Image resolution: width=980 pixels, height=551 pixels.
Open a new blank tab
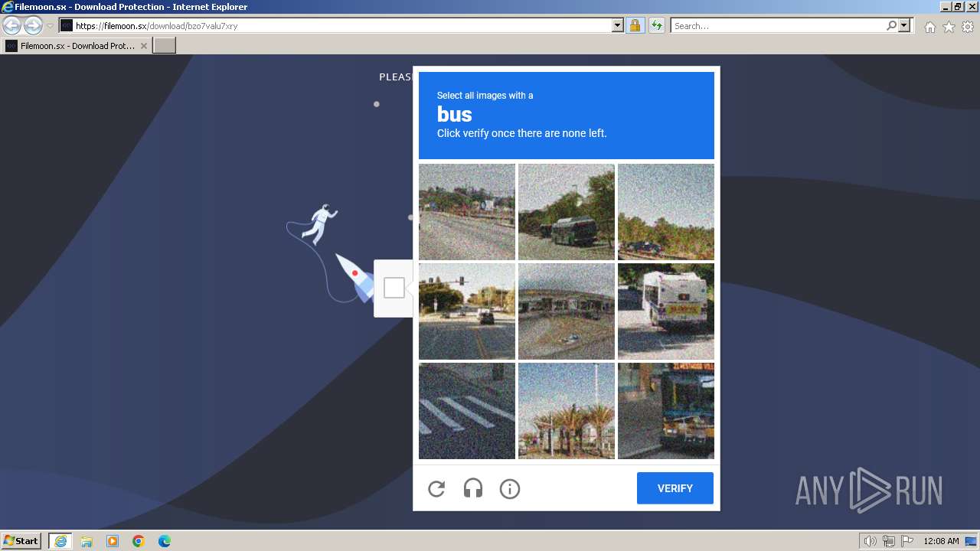165,46
